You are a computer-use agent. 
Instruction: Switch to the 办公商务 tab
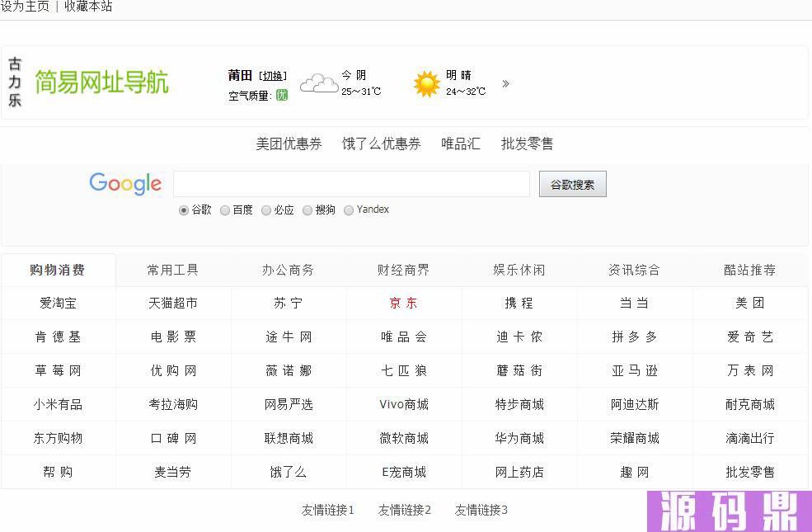coord(289,270)
